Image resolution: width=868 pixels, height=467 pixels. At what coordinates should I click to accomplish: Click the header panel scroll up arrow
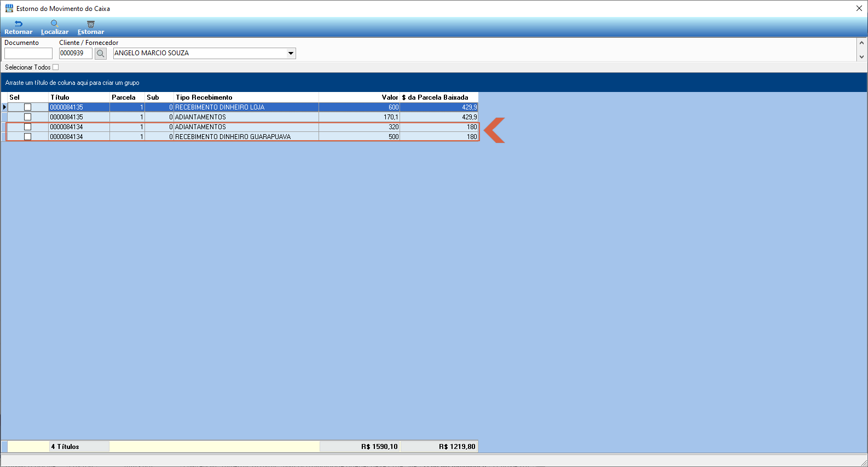(x=861, y=43)
